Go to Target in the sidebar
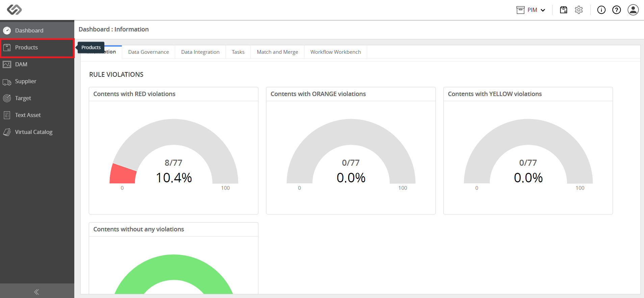644x298 pixels. click(37, 98)
